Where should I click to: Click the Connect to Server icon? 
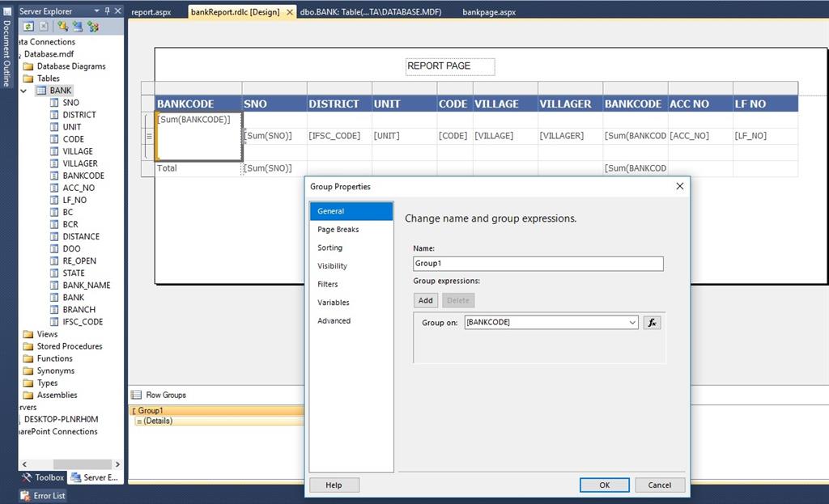[78, 27]
